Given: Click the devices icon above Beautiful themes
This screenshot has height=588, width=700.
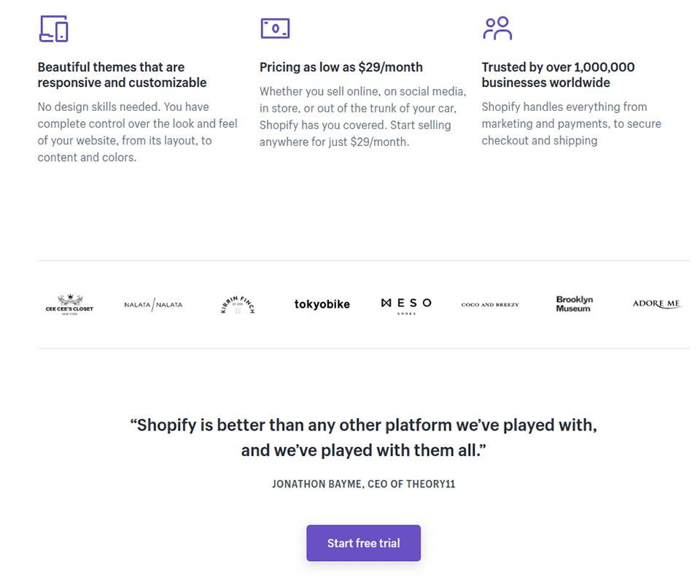Looking at the screenshot, I should point(53,28).
